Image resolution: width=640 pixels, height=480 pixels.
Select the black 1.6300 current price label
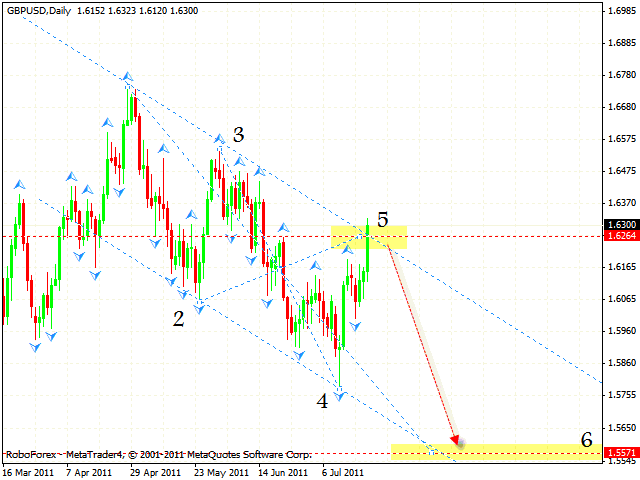[x=622, y=224]
